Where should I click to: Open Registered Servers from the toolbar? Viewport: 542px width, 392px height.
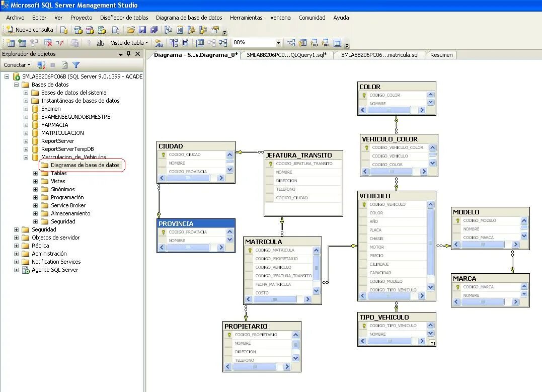[x=169, y=30]
